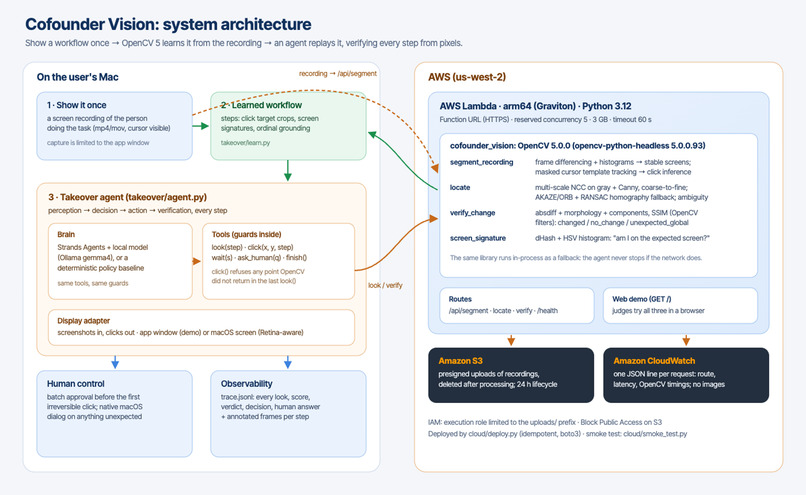Click the title "Cofounder Vision: system architecture"

click(168, 24)
